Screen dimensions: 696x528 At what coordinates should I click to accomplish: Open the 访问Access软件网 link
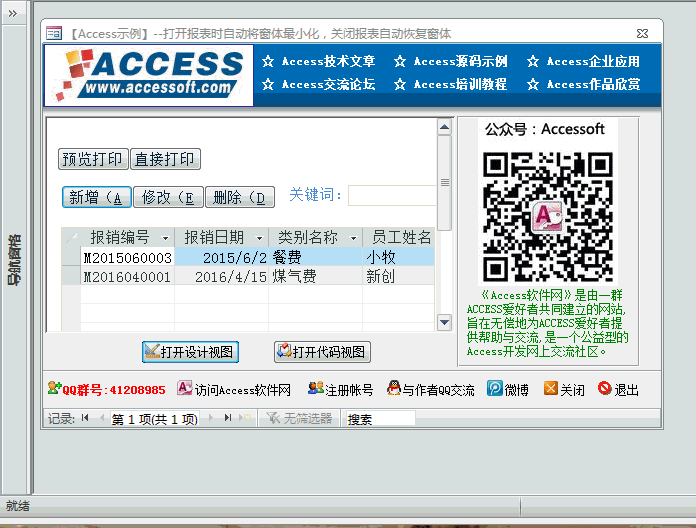(242, 390)
